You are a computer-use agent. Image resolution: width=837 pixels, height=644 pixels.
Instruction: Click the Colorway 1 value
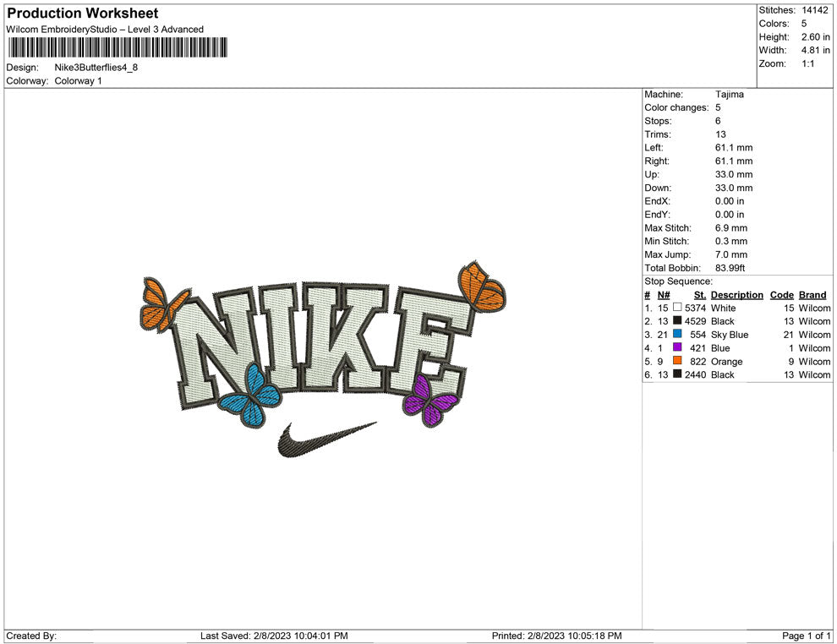[x=78, y=81]
